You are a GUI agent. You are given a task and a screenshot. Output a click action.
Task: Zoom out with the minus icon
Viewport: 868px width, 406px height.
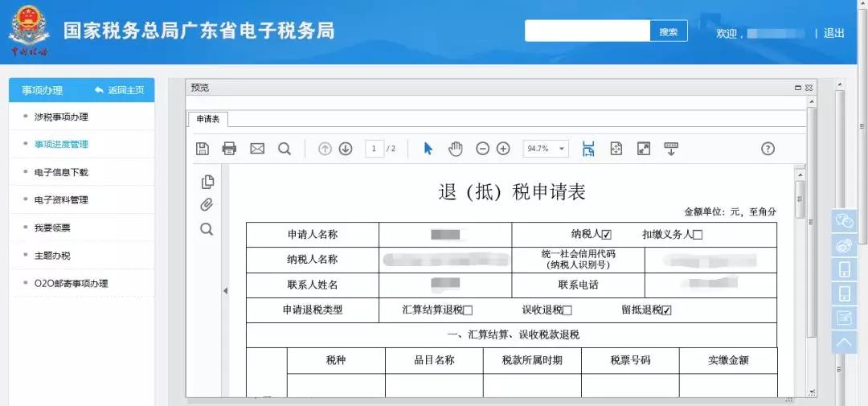pos(483,149)
